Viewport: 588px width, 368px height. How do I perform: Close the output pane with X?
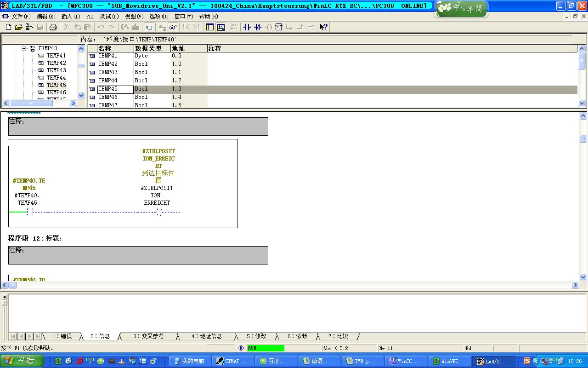pyautogui.click(x=5, y=297)
